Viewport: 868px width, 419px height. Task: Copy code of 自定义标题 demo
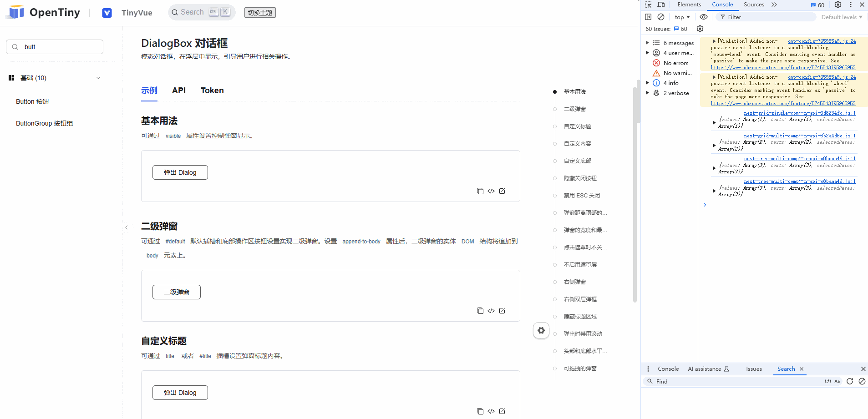click(480, 411)
